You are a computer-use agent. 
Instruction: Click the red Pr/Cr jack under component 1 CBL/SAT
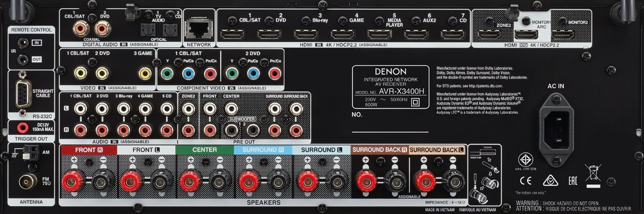pyautogui.click(x=210, y=74)
